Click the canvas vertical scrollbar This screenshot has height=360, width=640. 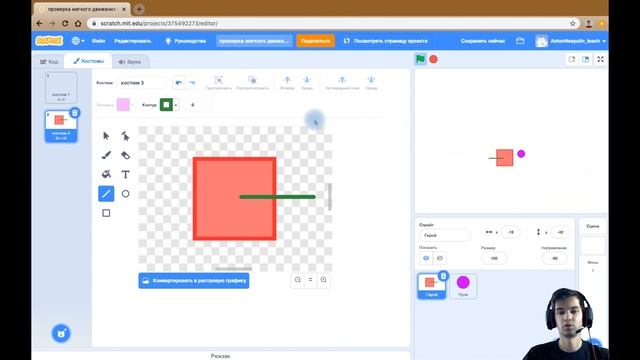(x=329, y=197)
